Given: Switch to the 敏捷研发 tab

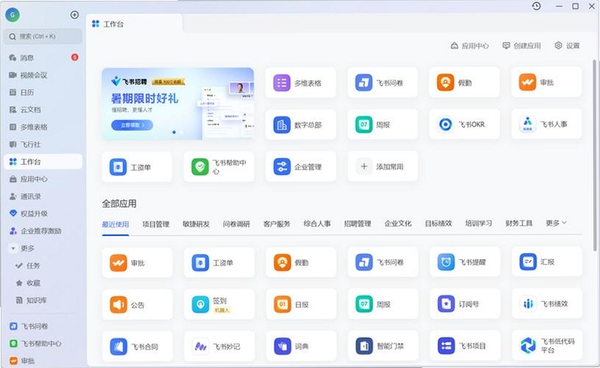Looking at the screenshot, I should (x=196, y=224).
